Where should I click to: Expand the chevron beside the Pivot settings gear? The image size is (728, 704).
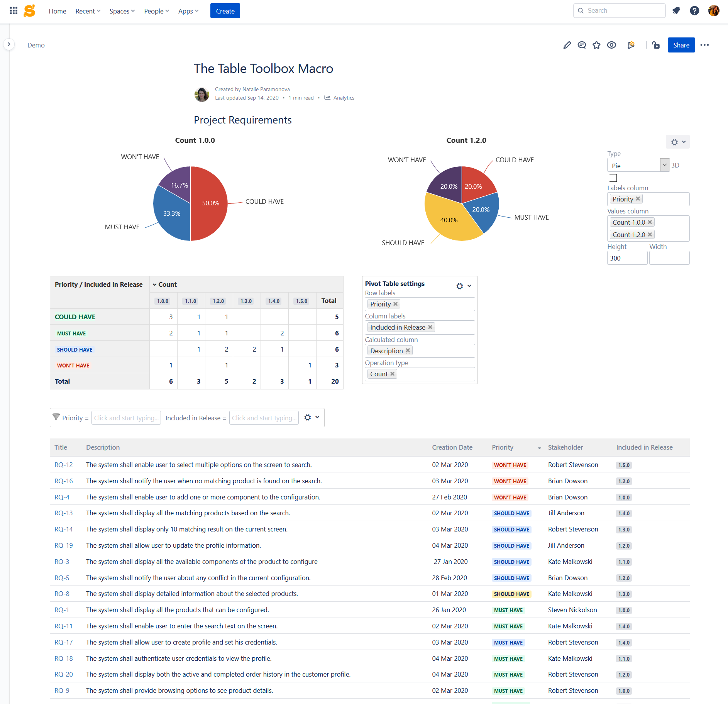pyautogui.click(x=469, y=286)
